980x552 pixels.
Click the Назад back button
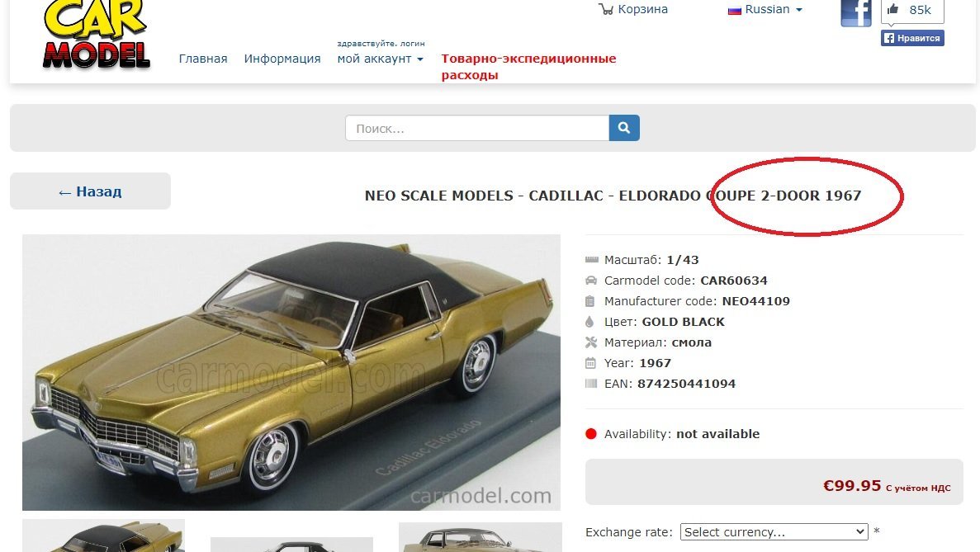coord(90,191)
